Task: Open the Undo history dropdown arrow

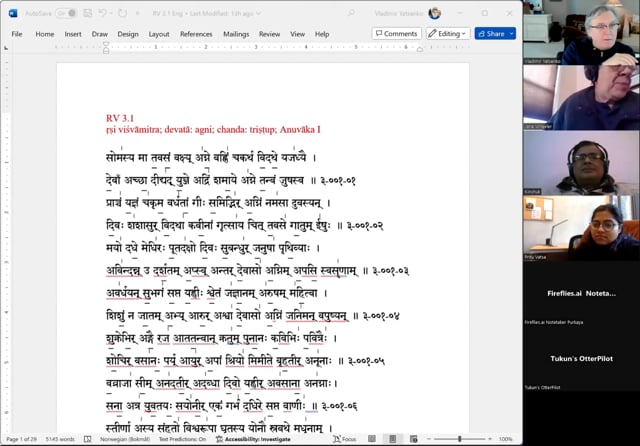Action: point(111,13)
